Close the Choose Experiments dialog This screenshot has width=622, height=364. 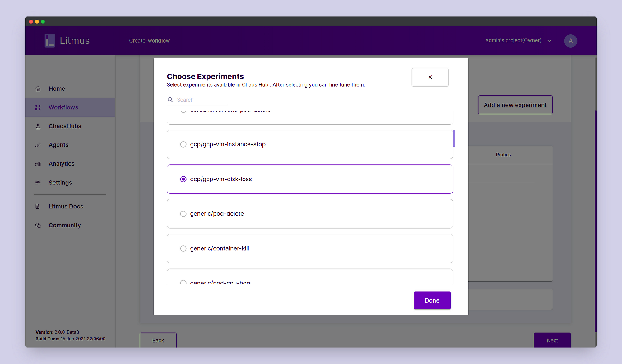pyautogui.click(x=430, y=77)
